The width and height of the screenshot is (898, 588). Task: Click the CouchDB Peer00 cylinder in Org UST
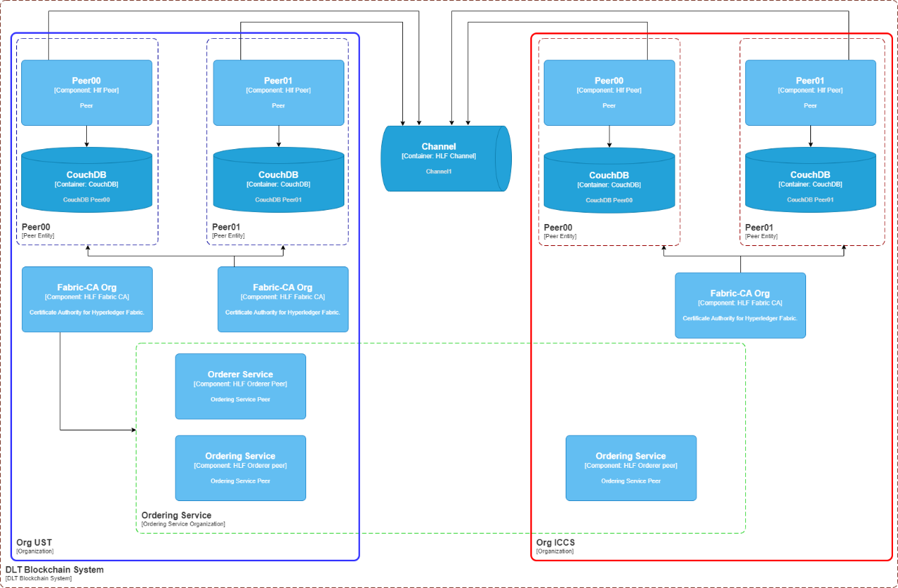86,180
